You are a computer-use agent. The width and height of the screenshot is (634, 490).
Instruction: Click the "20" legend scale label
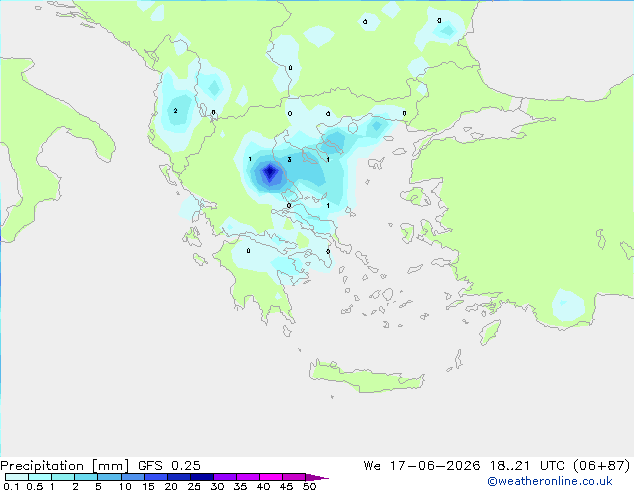click(171, 486)
